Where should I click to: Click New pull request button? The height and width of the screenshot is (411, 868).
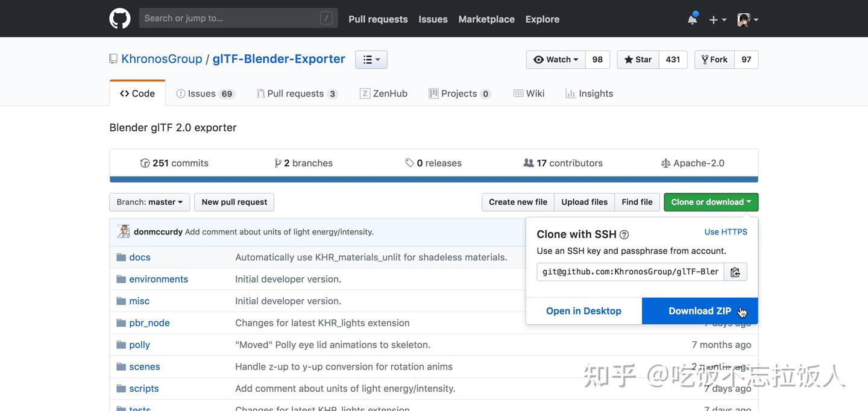click(x=234, y=202)
